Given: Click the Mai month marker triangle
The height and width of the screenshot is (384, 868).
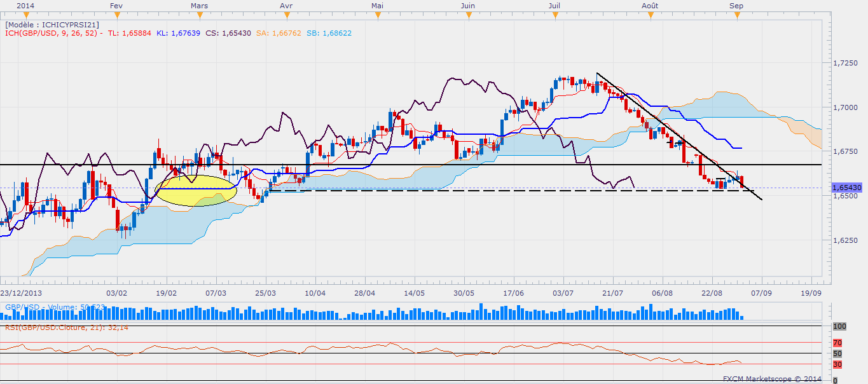Looking at the screenshot, I should 377,14.
